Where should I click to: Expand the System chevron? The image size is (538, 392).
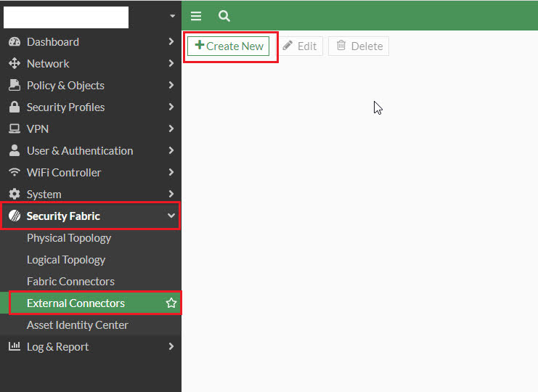pyautogui.click(x=171, y=194)
